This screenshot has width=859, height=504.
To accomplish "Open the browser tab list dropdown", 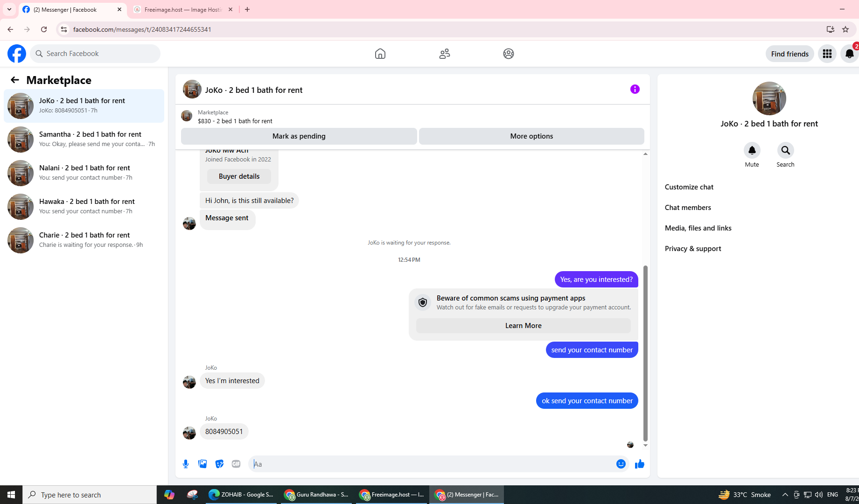I will 9,9.
